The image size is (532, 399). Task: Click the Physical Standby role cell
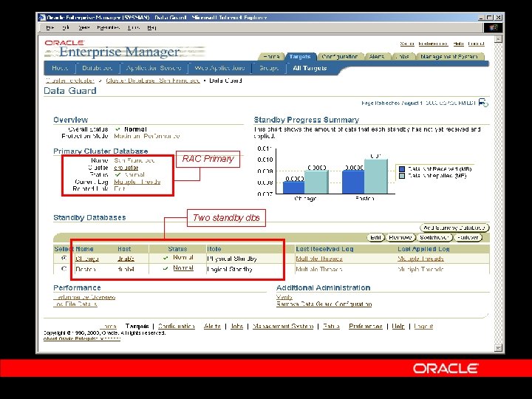[x=232, y=259]
